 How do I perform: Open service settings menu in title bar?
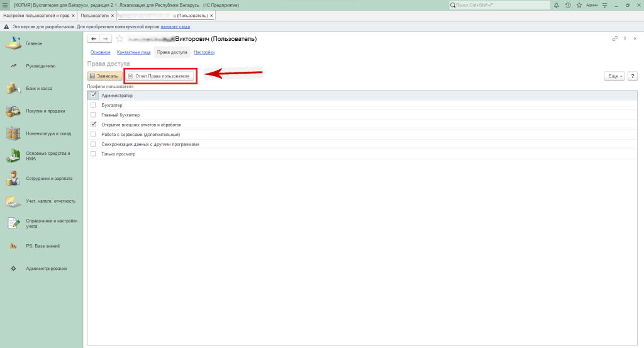coord(604,5)
